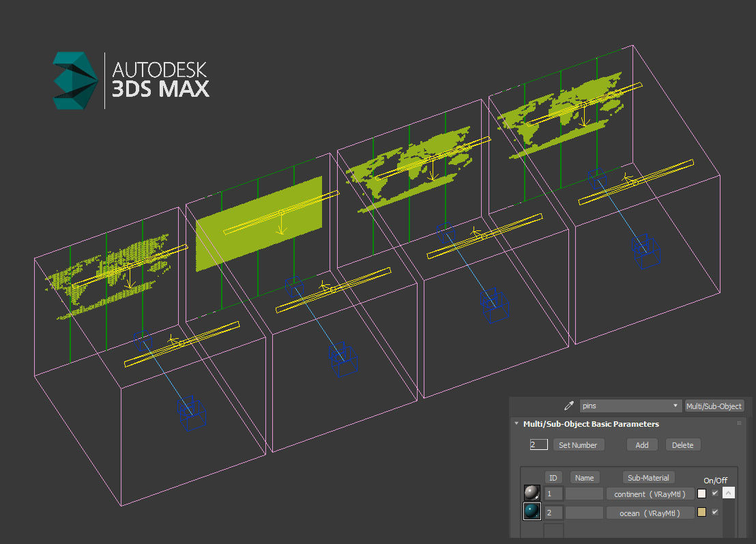Screen dimensions: 756x544
Task: Open the ocean (VRayMtl) sub-material
Action: tap(650, 513)
